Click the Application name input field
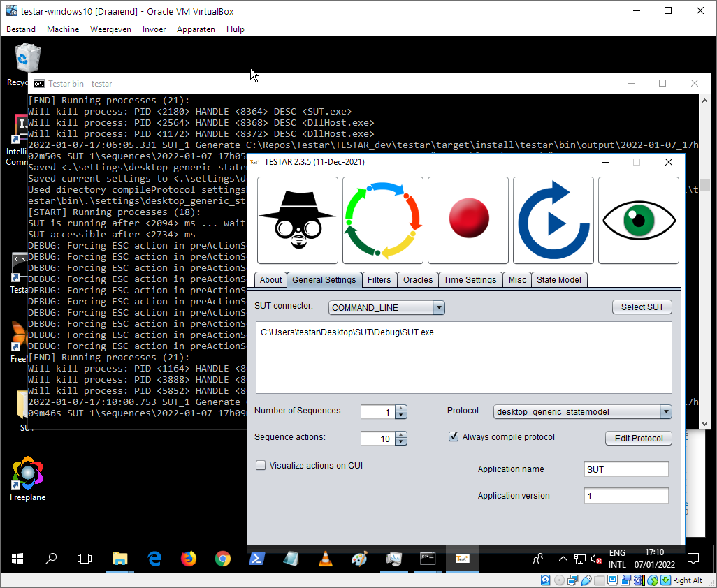 coord(626,469)
